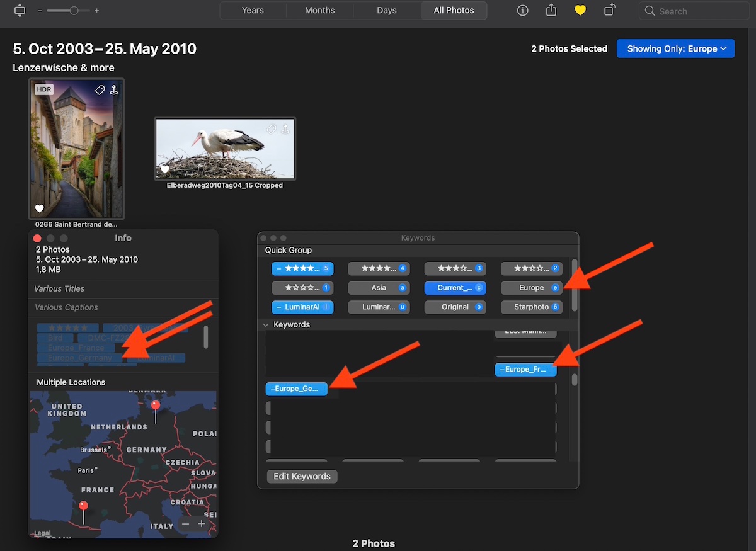This screenshot has width=756, height=551.
Task: Click the Various Titles field in Info
Action: (123, 288)
